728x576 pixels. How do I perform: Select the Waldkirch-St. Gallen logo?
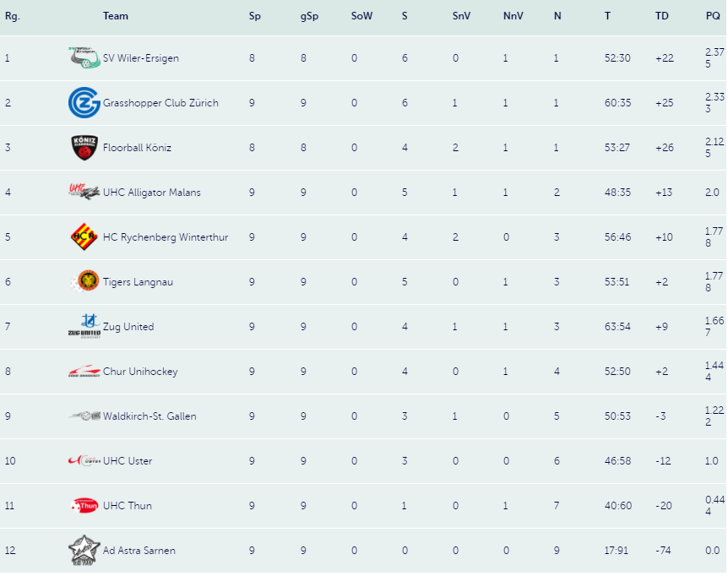84,416
